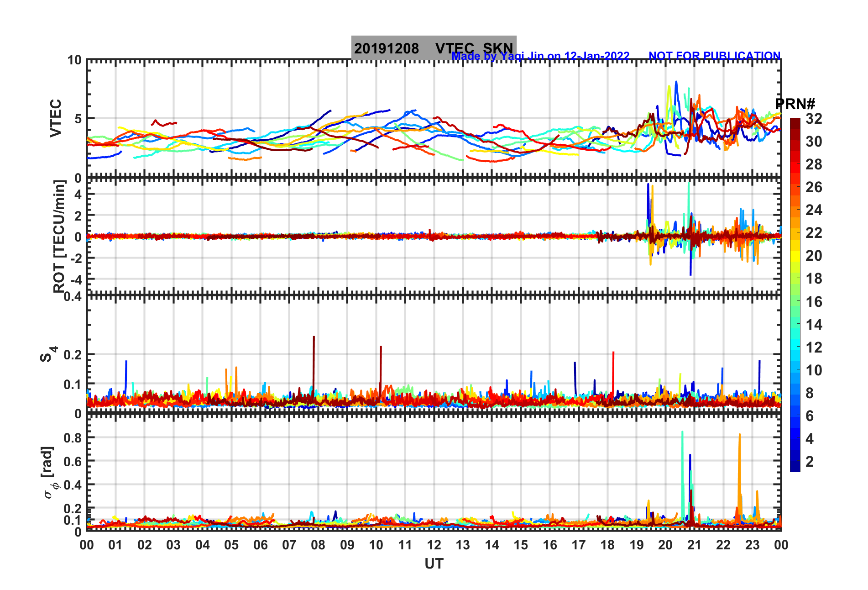Click the sigma-phi panel y-tick "0.8"
The height and width of the screenshot is (590, 868).
[x=73, y=437]
